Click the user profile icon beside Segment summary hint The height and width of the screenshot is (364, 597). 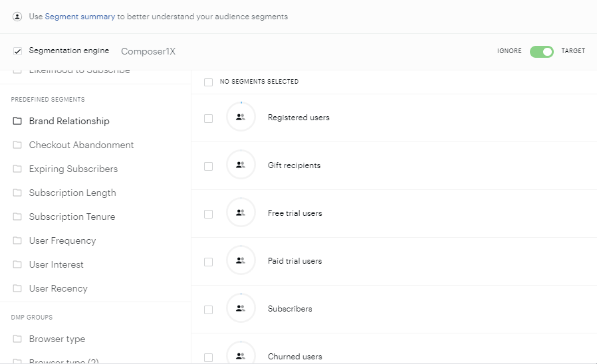tap(17, 17)
